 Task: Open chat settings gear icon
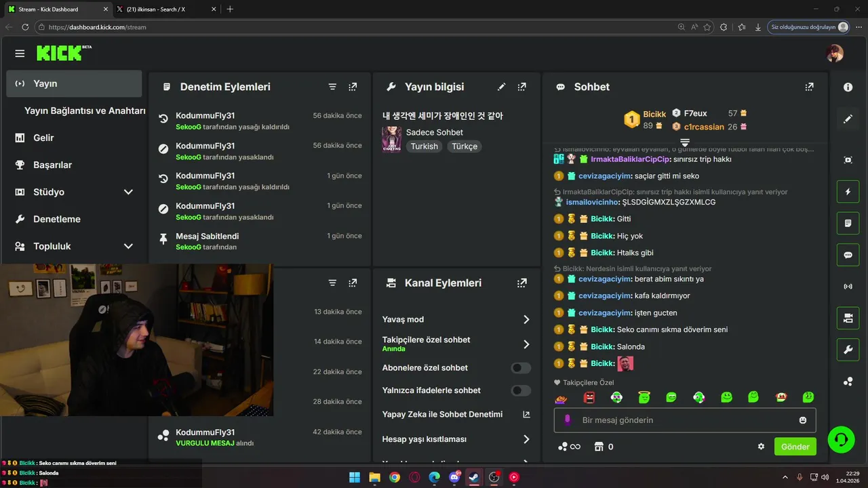tap(761, 447)
